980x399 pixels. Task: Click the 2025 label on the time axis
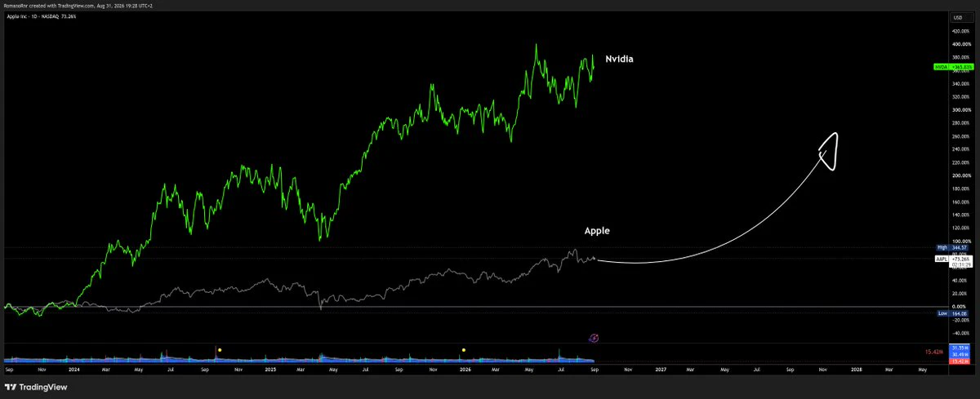pos(269,369)
